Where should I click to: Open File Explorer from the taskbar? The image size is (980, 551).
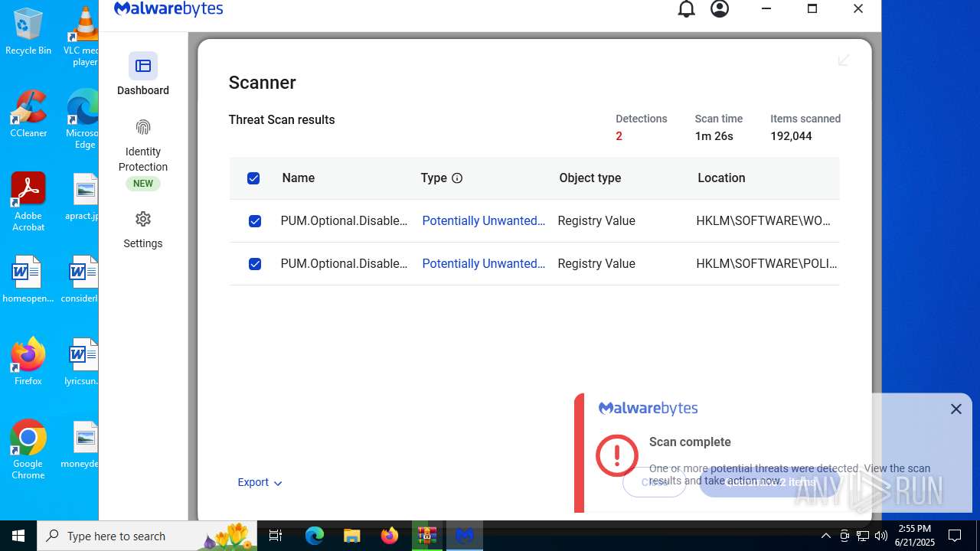[352, 536]
